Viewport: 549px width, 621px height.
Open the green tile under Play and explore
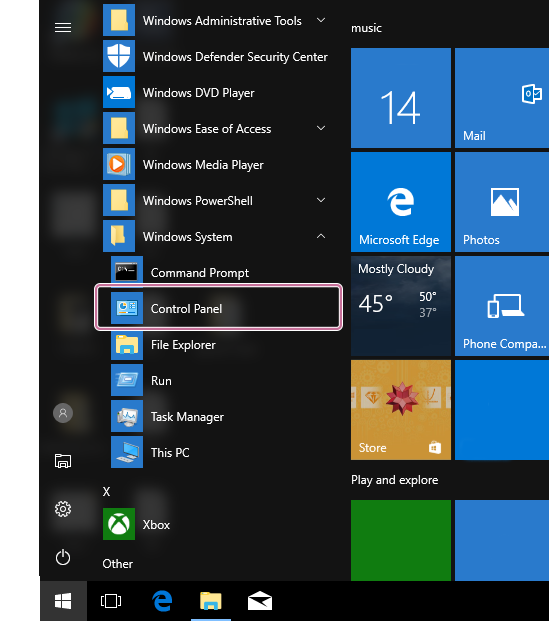[401, 540]
